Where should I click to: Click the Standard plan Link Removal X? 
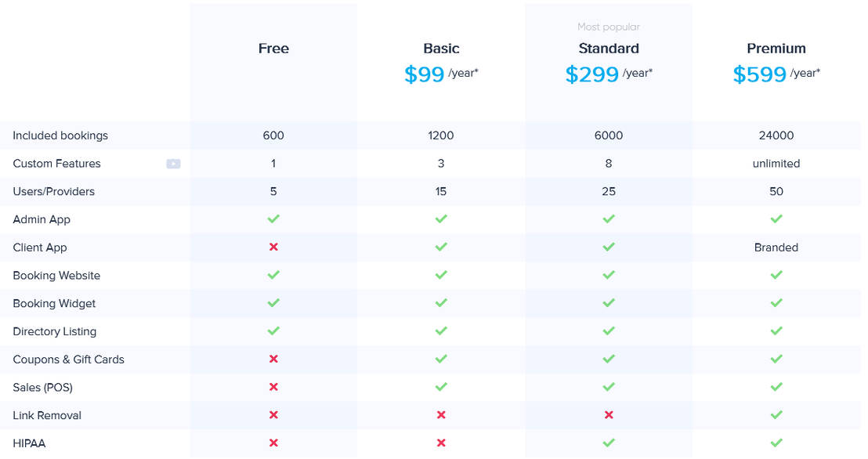pyautogui.click(x=609, y=415)
